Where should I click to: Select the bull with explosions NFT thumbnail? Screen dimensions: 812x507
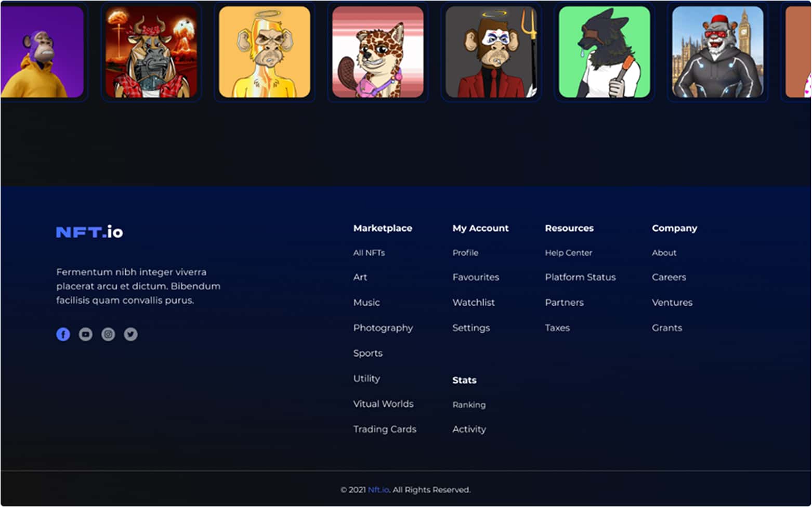[x=151, y=52]
